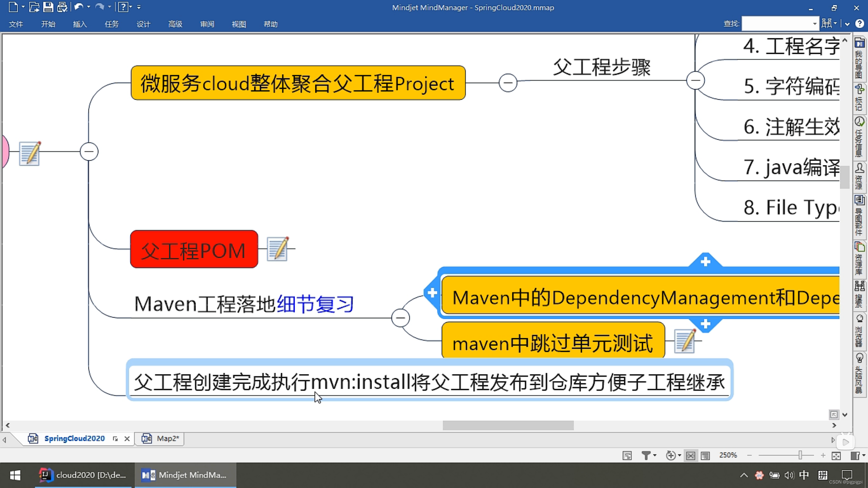Image resolution: width=868 pixels, height=488 pixels.
Task: Open the customize quick access toolbar dropdown
Action: pos(139,7)
